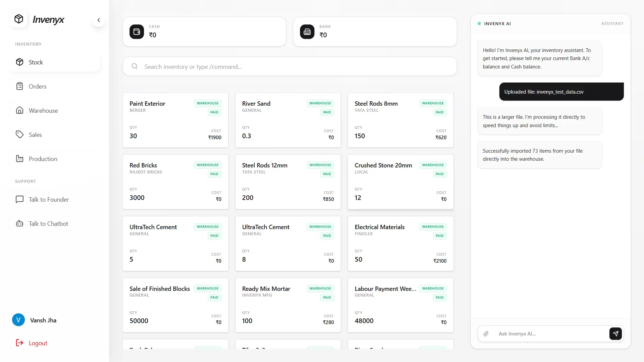
Task: Click WAREHOUSE badge on Paint Exterior
Action: click(207, 103)
